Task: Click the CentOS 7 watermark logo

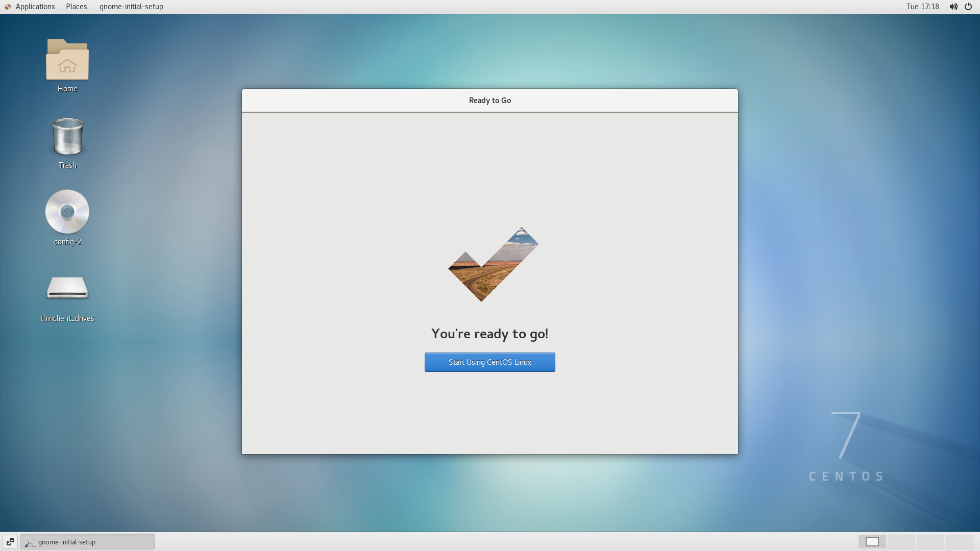Action: (847, 447)
